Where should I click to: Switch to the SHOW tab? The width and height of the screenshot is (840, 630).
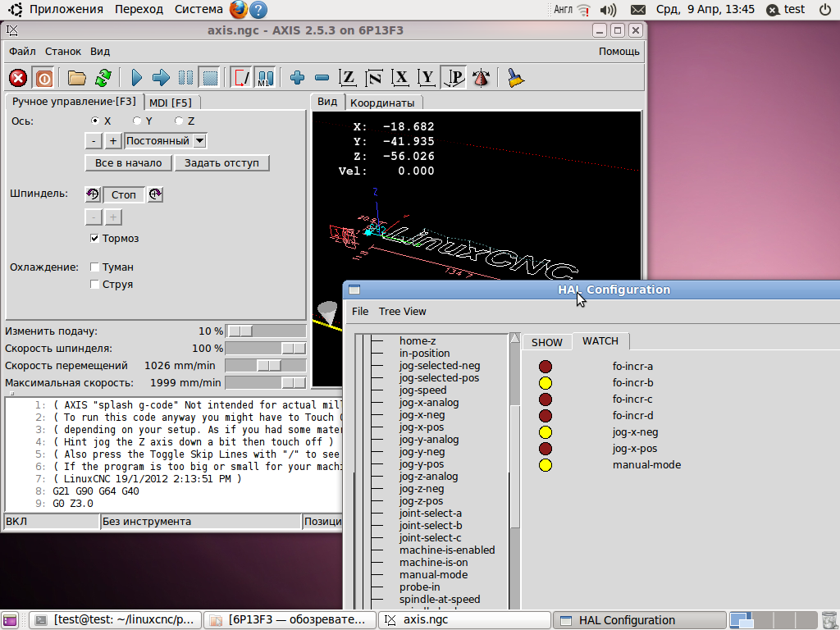point(546,342)
